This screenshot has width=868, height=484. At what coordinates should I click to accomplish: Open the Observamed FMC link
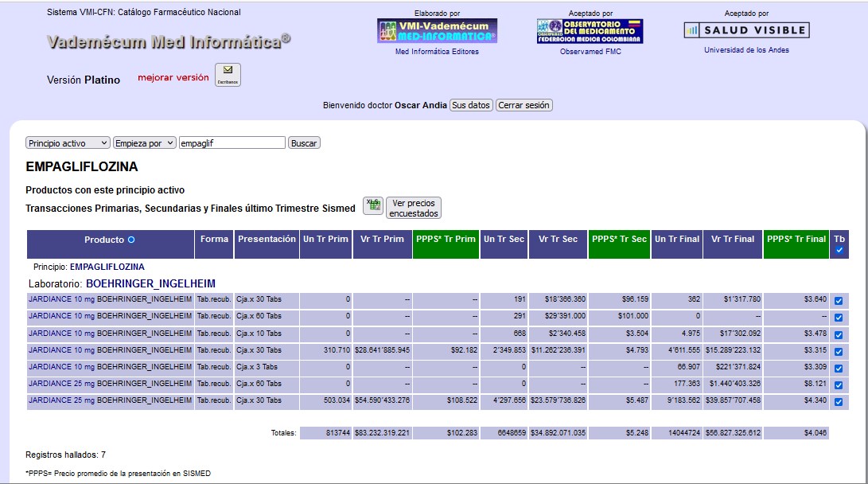tap(590, 52)
